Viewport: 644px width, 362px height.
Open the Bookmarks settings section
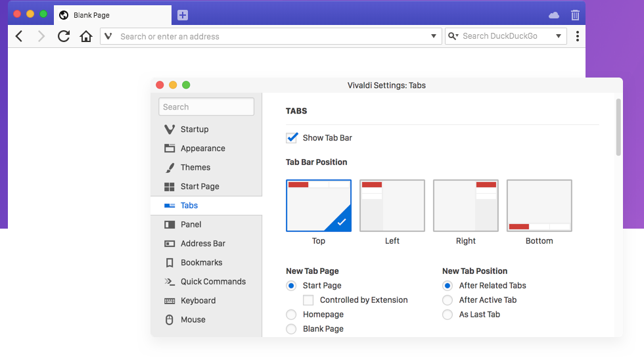(206, 263)
